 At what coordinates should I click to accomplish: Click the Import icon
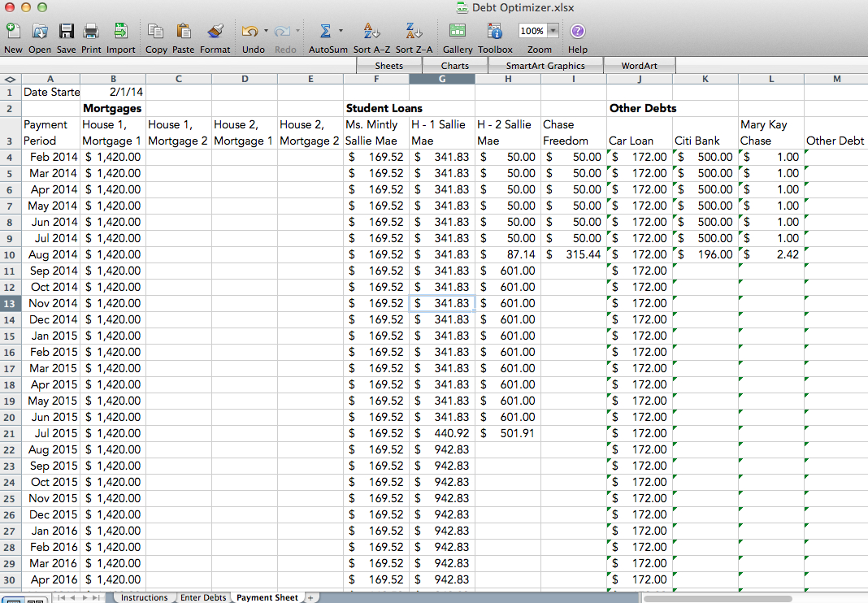coord(120,32)
